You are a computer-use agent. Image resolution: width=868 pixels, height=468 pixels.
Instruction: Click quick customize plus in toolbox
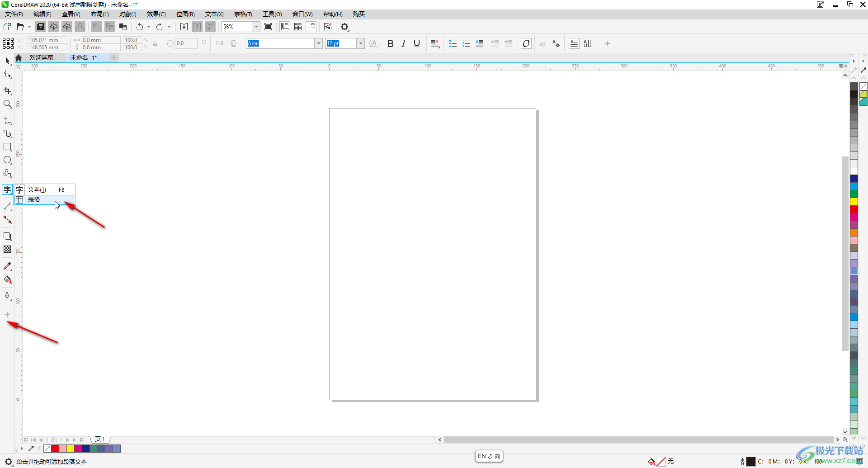pos(7,315)
